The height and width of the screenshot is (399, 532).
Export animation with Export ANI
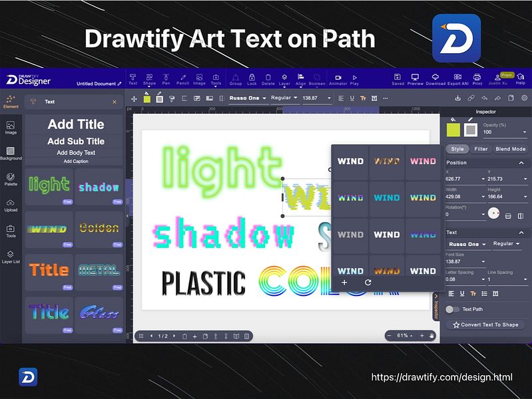coord(457,80)
